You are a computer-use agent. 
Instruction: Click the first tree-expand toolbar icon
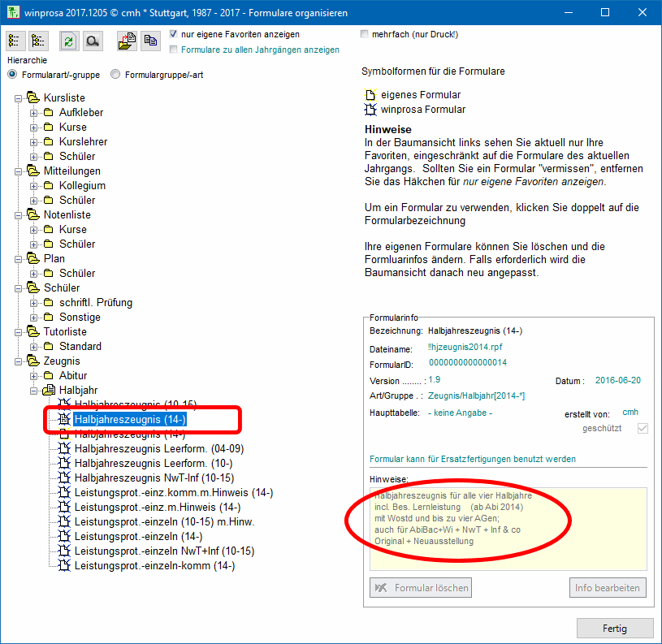pos(15,41)
